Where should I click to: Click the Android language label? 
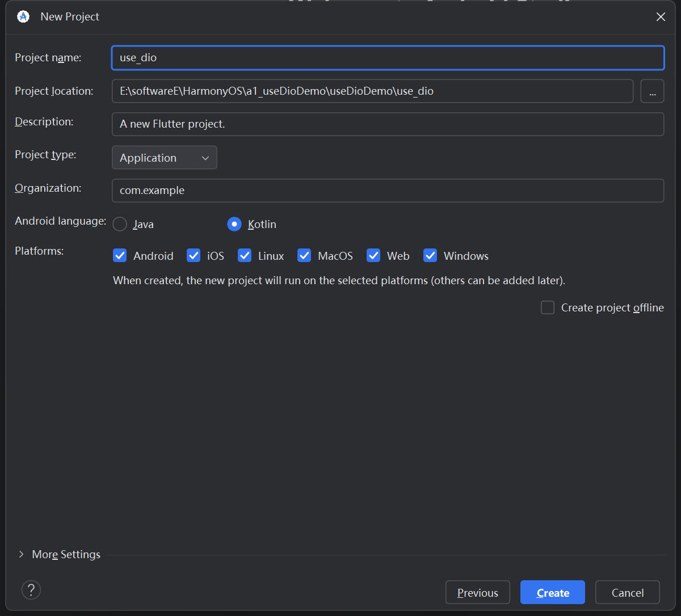tap(61, 221)
